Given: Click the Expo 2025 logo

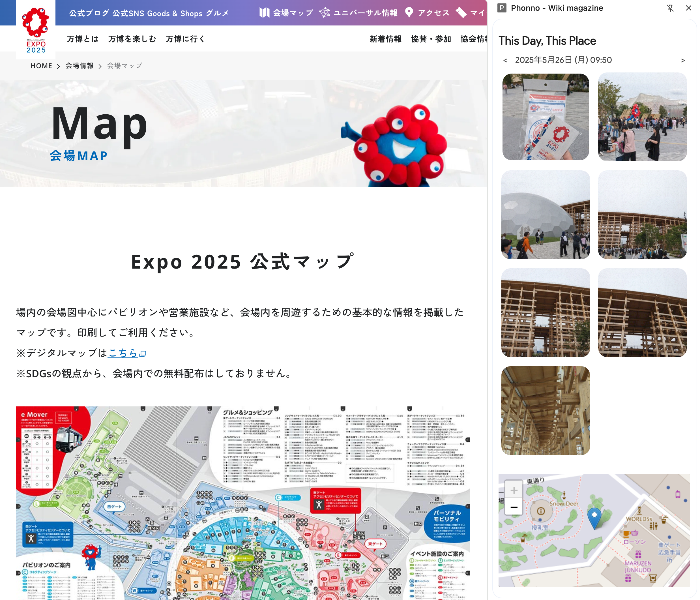Looking at the screenshot, I should pyautogui.click(x=35, y=30).
